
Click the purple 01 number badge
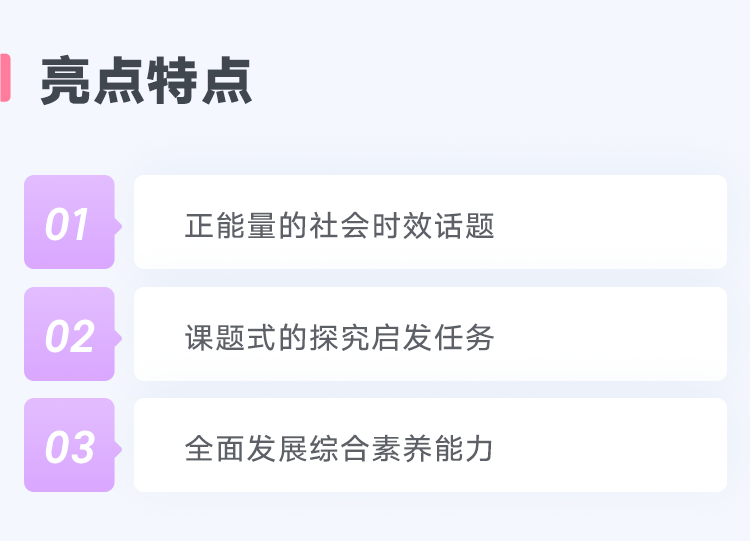coord(69,222)
